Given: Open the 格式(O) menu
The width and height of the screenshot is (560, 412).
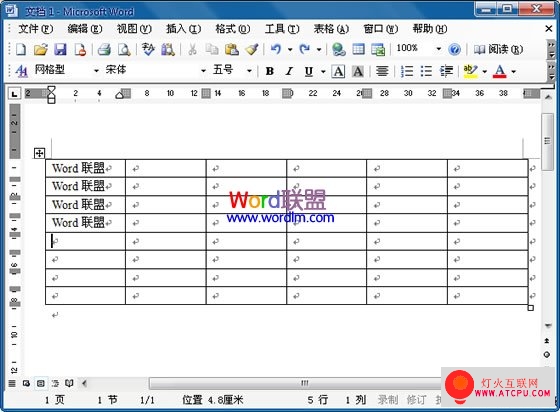Looking at the screenshot, I should click(x=232, y=29).
